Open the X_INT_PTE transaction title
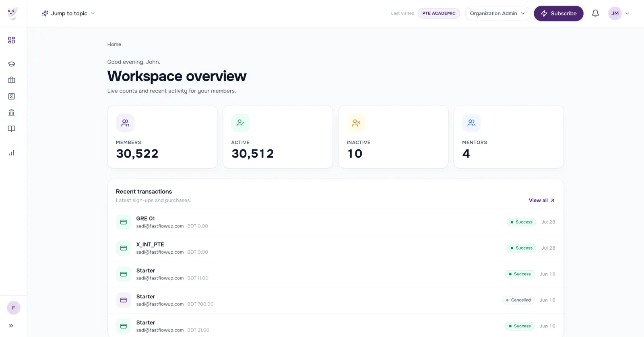 click(x=150, y=244)
